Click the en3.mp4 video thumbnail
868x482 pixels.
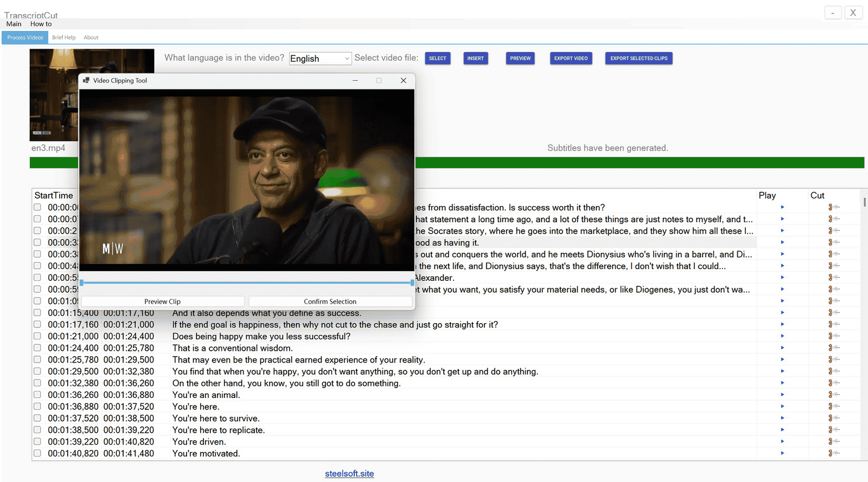click(53, 95)
